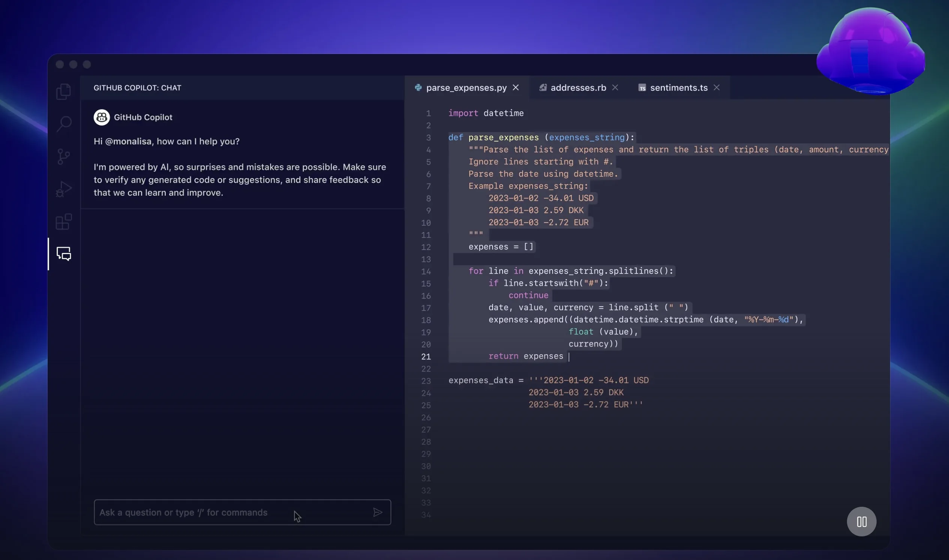Open the Search magnifier icon
The height and width of the screenshot is (560, 949).
64,124
